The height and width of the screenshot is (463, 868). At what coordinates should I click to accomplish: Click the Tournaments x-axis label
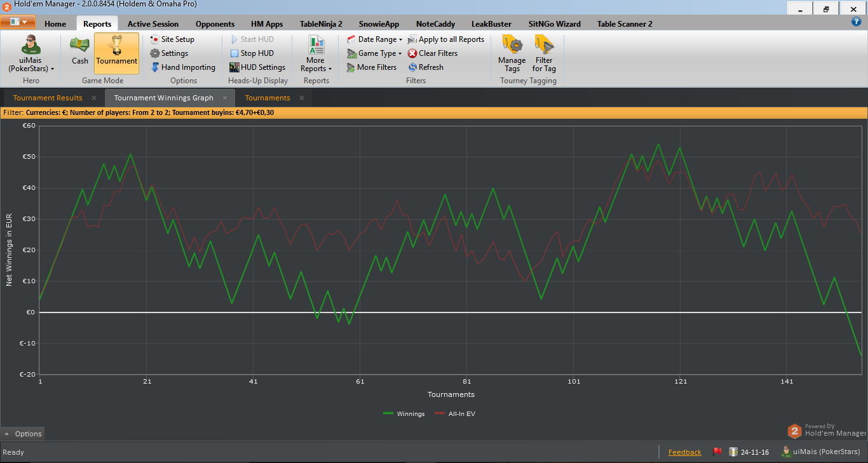(451, 394)
